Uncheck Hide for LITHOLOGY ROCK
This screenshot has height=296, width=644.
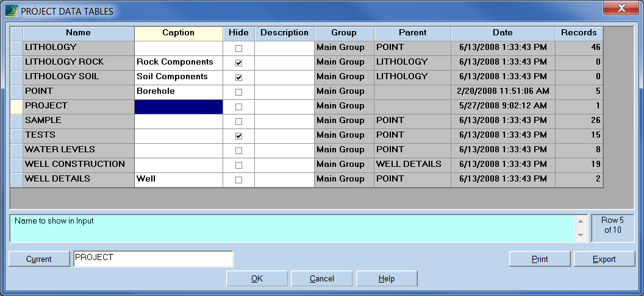pyautogui.click(x=238, y=63)
